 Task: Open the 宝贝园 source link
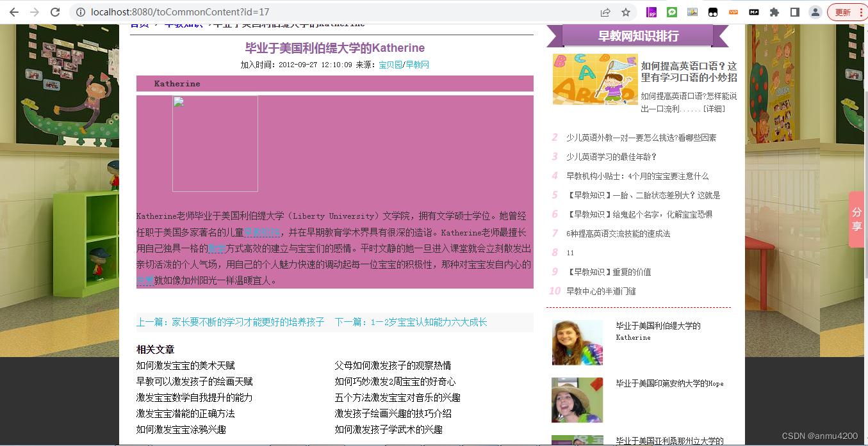coord(390,65)
